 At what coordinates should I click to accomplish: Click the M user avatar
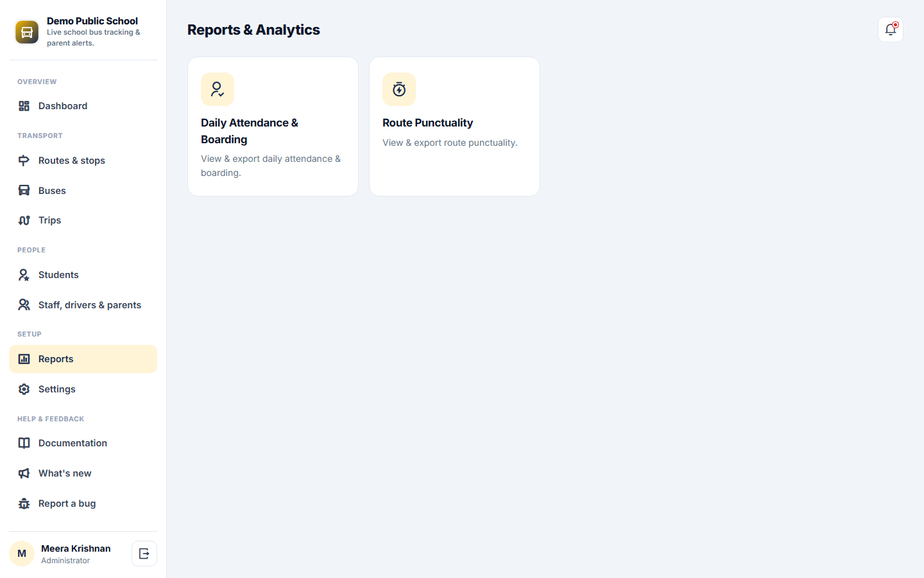(x=22, y=554)
